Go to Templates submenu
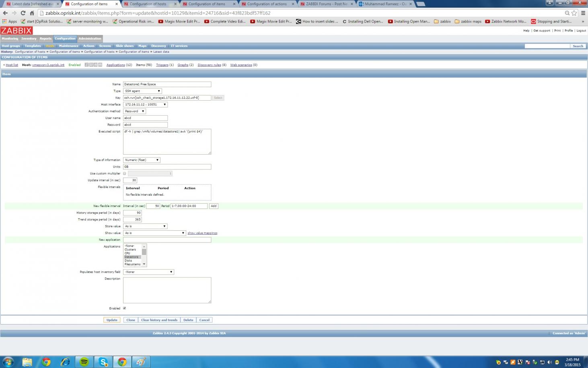The width and height of the screenshot is (588, 368). pos(33,46)
